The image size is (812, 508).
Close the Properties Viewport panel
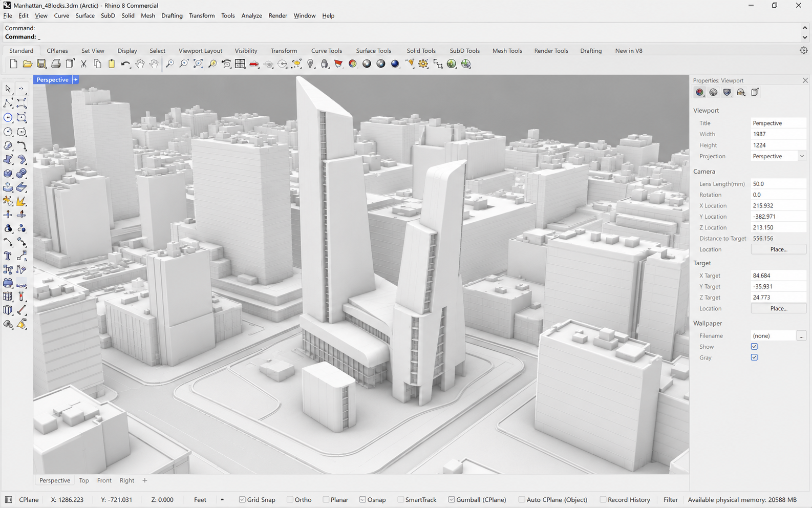tap(805, 80)
